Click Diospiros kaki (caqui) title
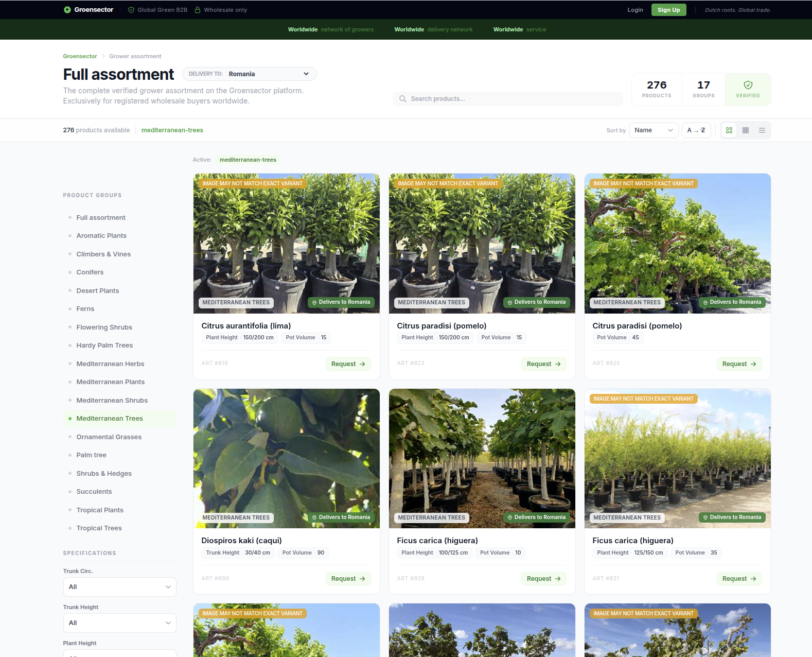Screen dimensions: 812x657 click(242, 541)
